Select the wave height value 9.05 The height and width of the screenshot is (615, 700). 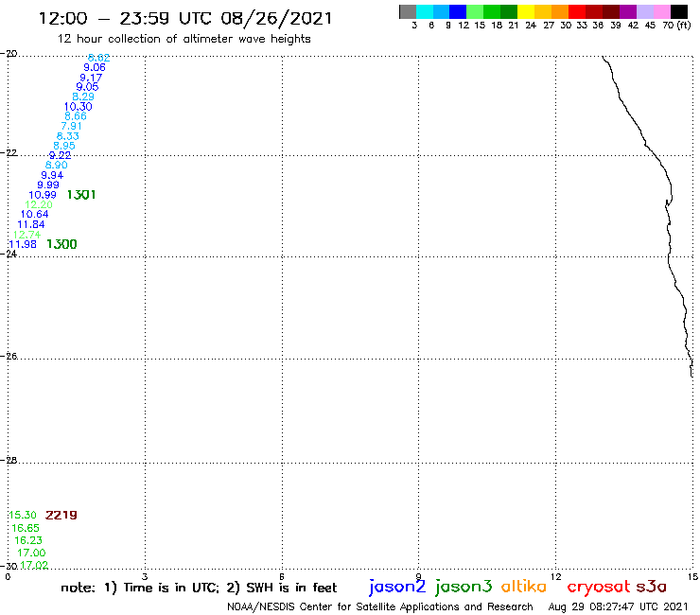tap(87, 87)
